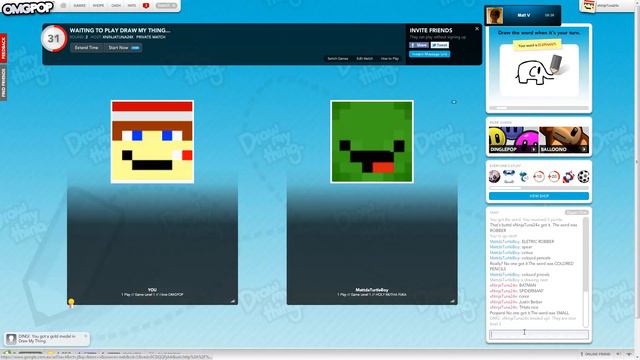Click the 'BATMAN' chat message

(527, 286)
